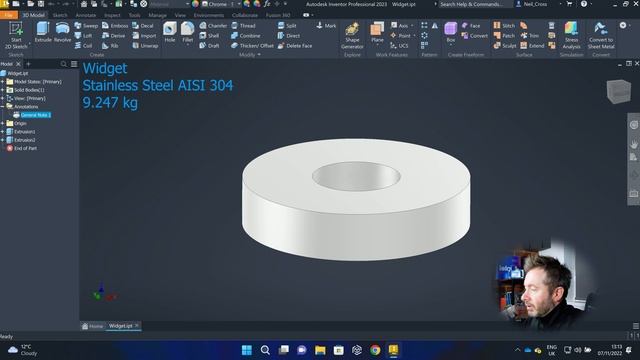
Task: Select Thicken/Offset tool
Action: [x=252, y=46]
